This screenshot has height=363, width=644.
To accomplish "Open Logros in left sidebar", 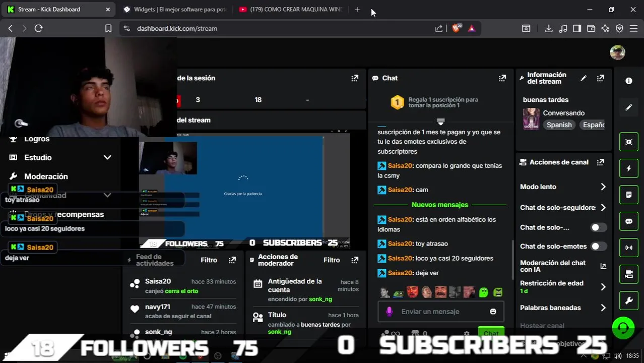I will coord(37,139).
